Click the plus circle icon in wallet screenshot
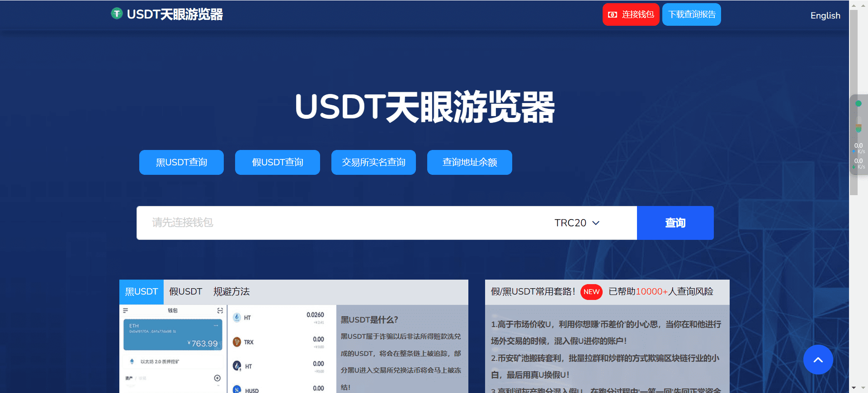This screenshot has width=868, height=393. pyautogui.click(x=217, y=378)
